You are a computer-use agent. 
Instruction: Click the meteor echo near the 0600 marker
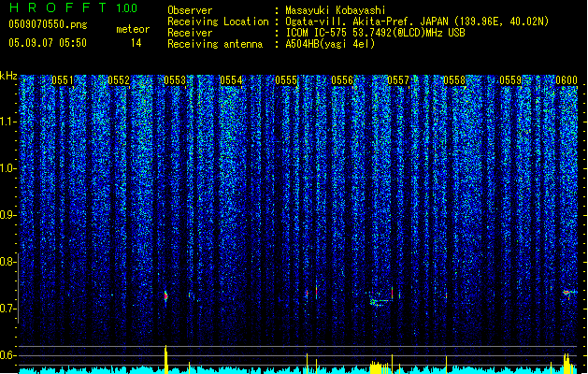coord(569,293)
